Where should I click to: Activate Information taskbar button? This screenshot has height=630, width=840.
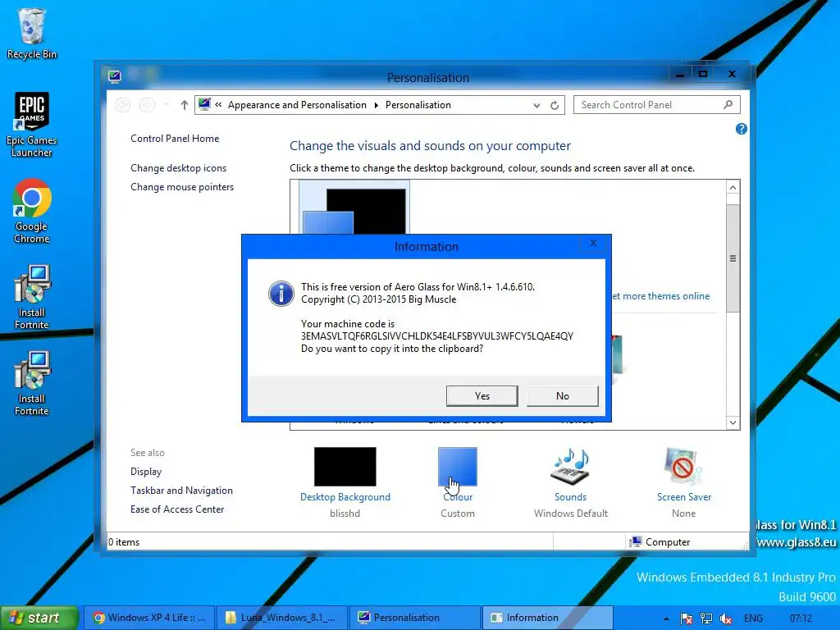547,618
